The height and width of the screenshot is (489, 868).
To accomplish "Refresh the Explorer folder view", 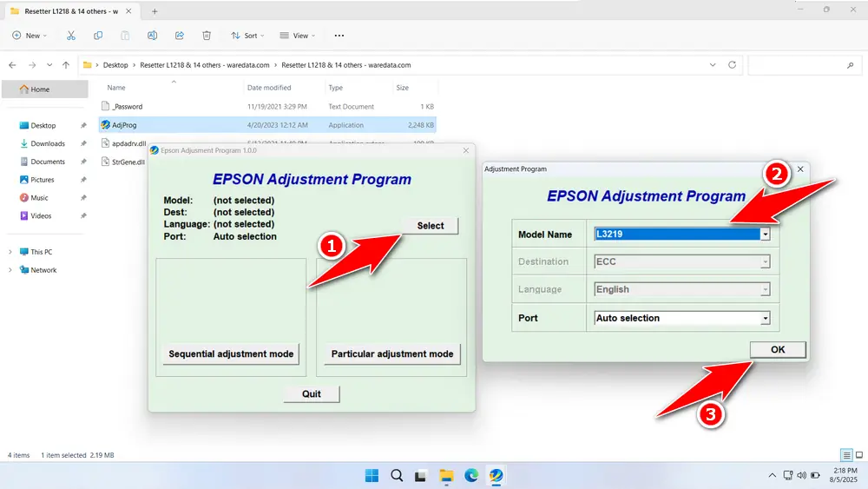I will pos(732,65).
